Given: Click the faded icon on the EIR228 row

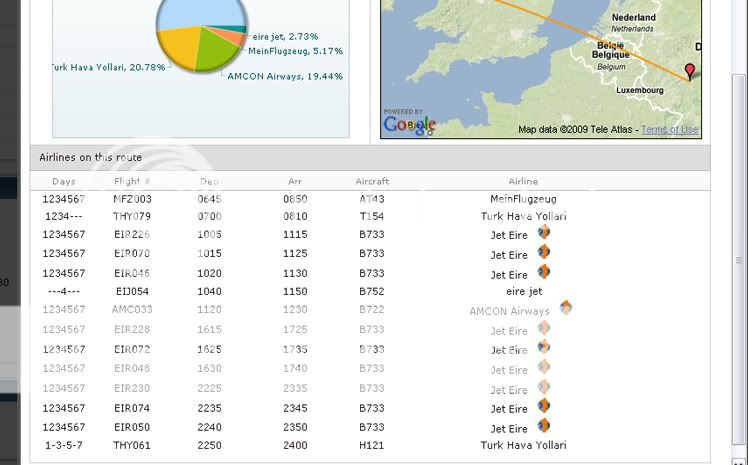Looking at the screenshot, I should click(544, 328).
